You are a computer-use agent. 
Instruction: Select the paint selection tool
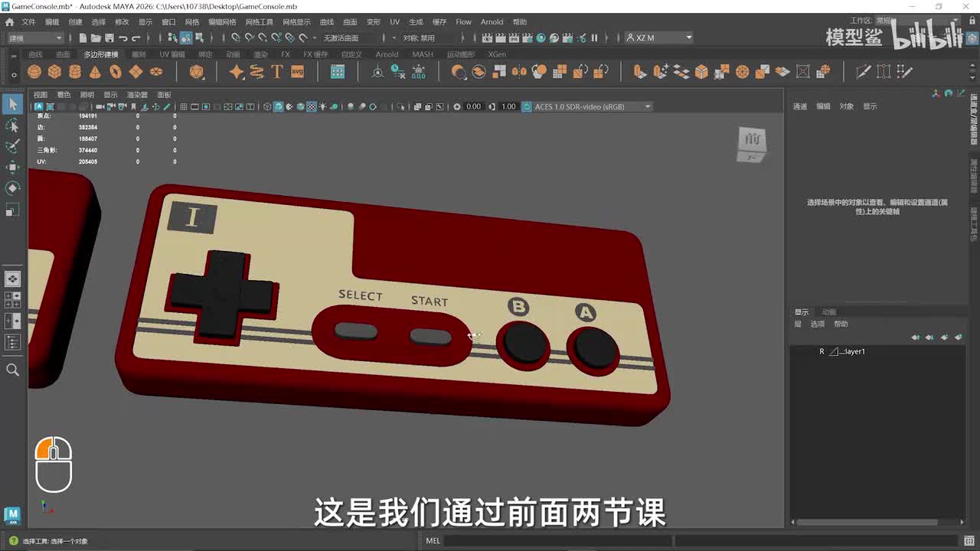coord(12,146)
